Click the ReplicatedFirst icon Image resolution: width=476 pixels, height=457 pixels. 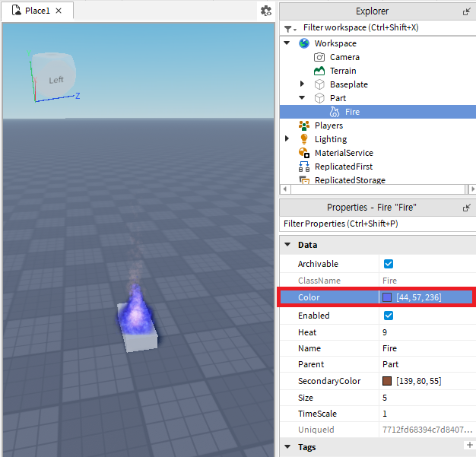click(x=304, y=167)
